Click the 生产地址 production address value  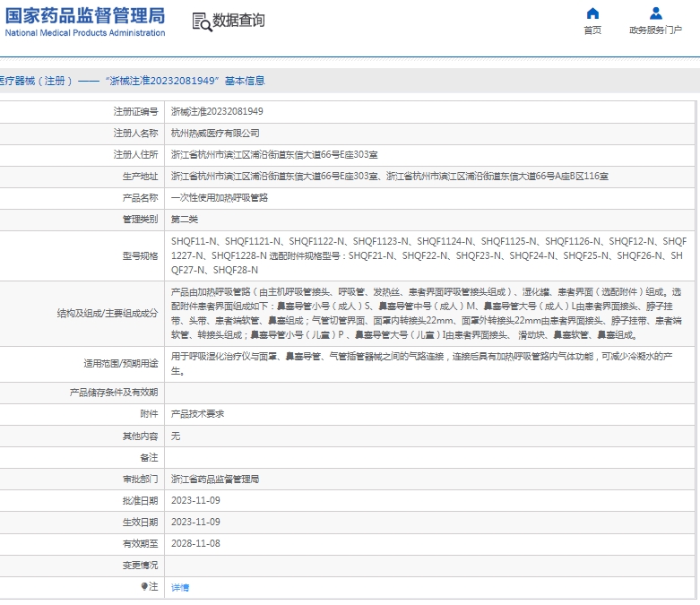coord(390,176)
